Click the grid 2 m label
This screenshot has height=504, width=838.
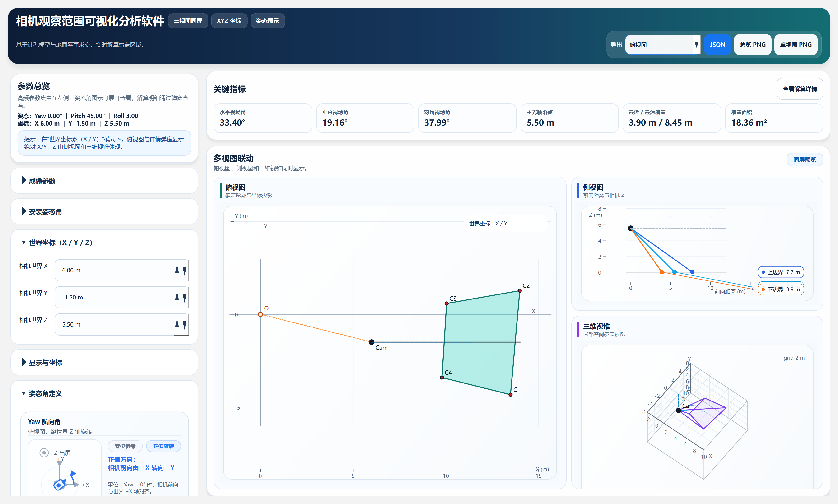pyautogui.click(x=794, y=358)
